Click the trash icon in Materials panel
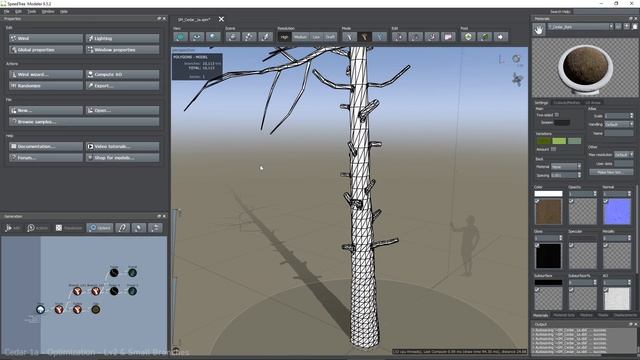 (x=635, y=27)
